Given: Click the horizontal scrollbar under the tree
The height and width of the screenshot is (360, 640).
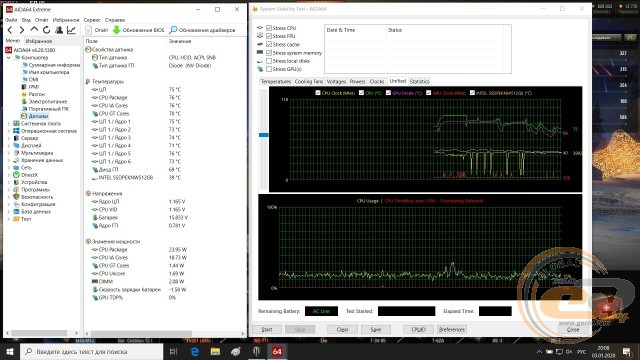Looking at the screenshot, I should click(x=39, y=333).
